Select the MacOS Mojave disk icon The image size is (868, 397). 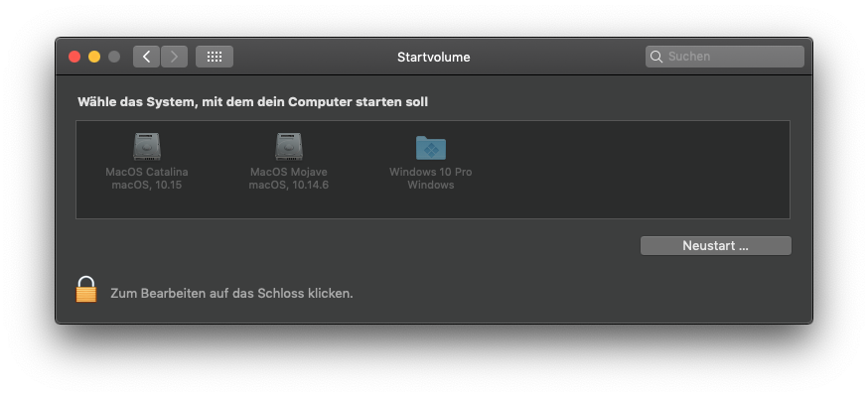(x=288, y=148)
